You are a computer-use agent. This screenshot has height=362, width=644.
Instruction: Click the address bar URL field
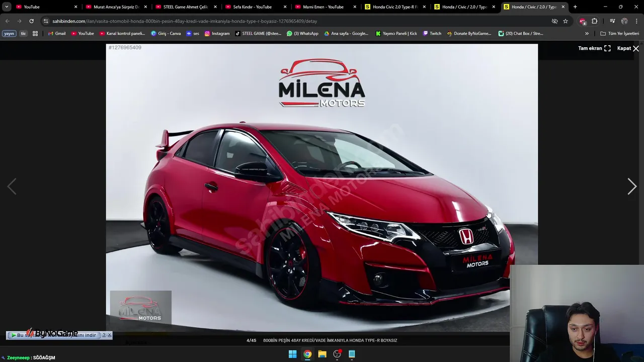coord(297,21)
